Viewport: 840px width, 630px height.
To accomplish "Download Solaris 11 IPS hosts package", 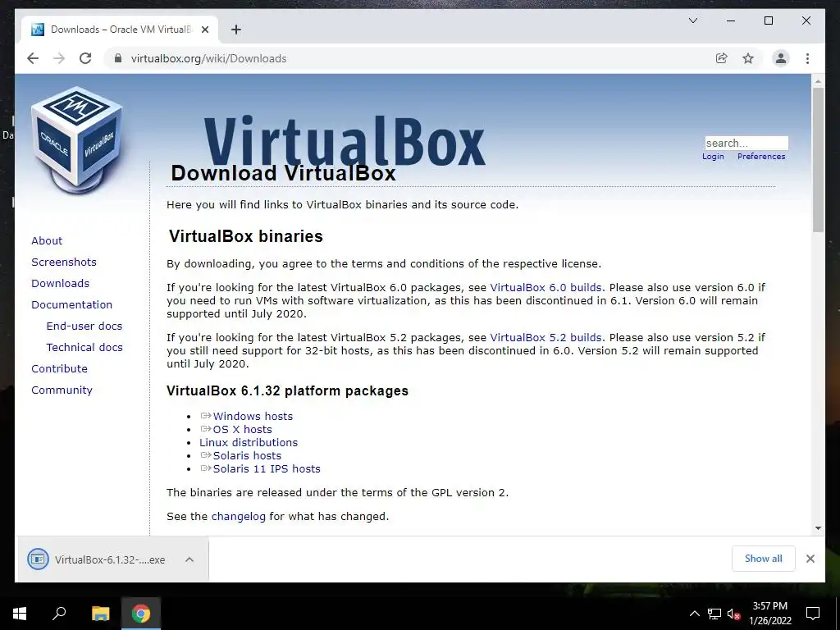I will 267,468.
